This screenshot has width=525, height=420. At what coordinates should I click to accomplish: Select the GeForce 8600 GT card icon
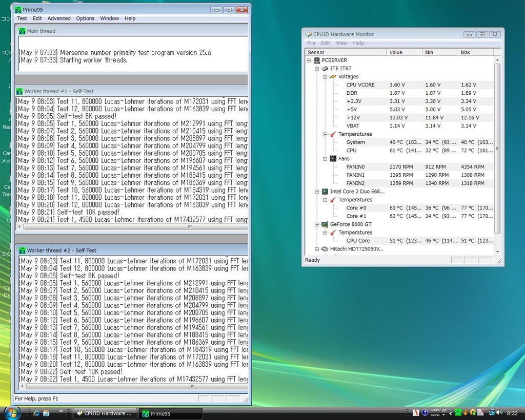[x=325, y=224]
